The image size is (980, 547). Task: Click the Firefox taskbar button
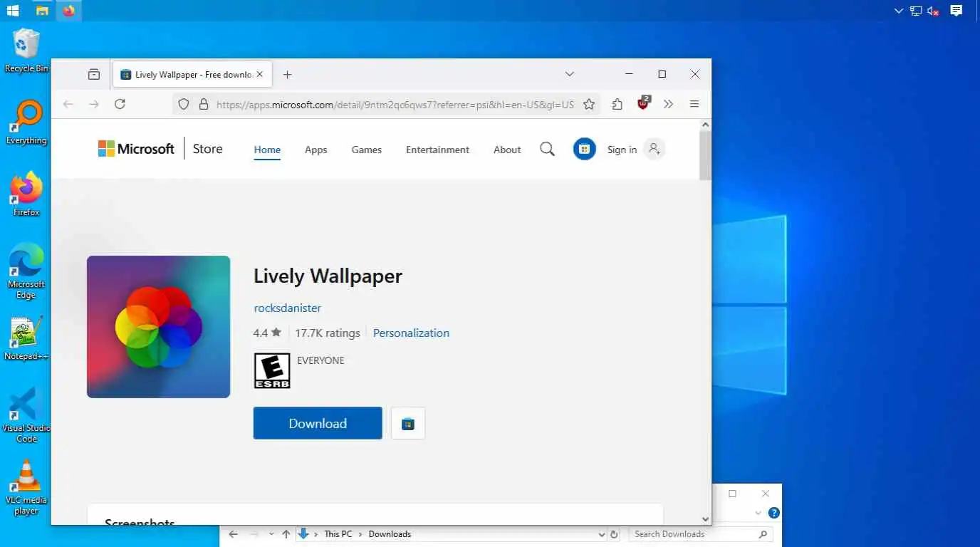tap(69, 11)
